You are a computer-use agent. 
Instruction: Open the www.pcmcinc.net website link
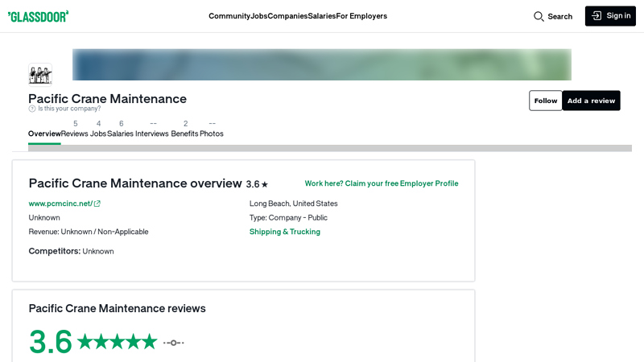(x=60, y=204)
